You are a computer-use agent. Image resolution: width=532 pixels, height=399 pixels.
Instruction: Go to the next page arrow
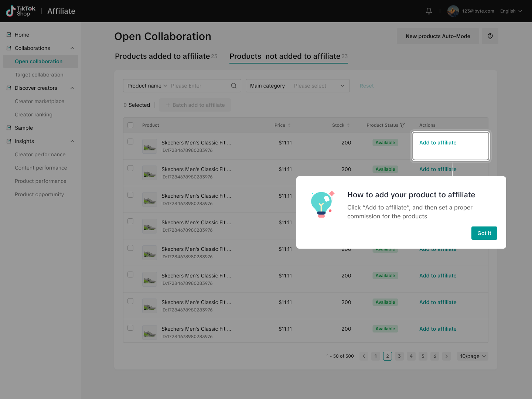coord(447,356)
